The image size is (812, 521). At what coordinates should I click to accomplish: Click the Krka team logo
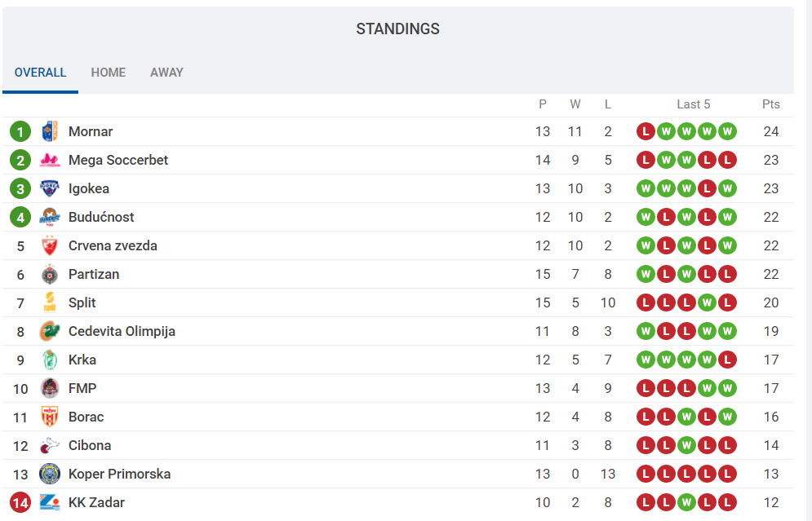click(50, 360)
